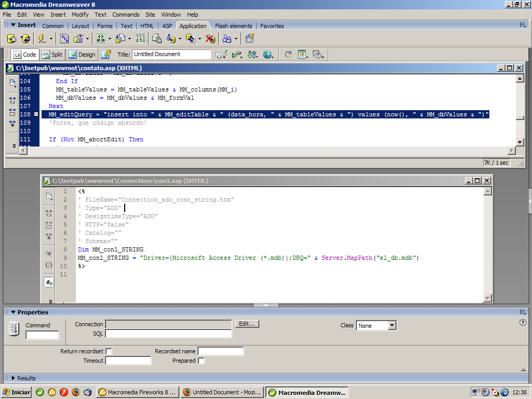Click Expand All icon in con1.asp window

tap(49, 236)
